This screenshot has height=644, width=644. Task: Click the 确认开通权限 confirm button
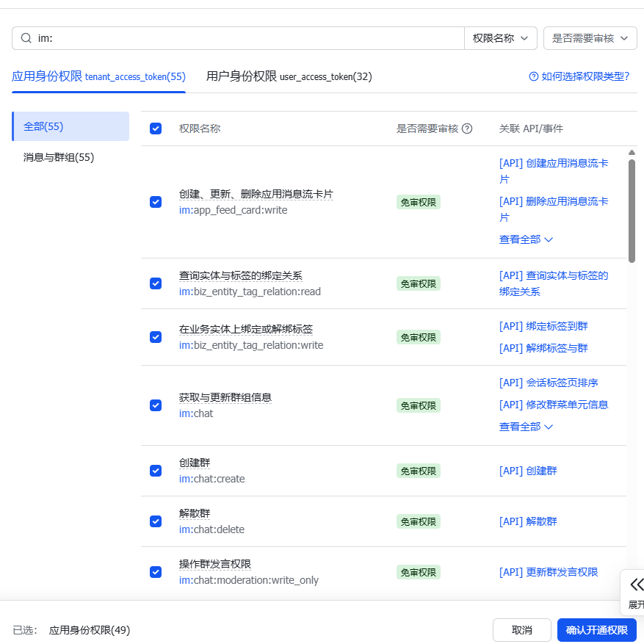pos(596,630)
